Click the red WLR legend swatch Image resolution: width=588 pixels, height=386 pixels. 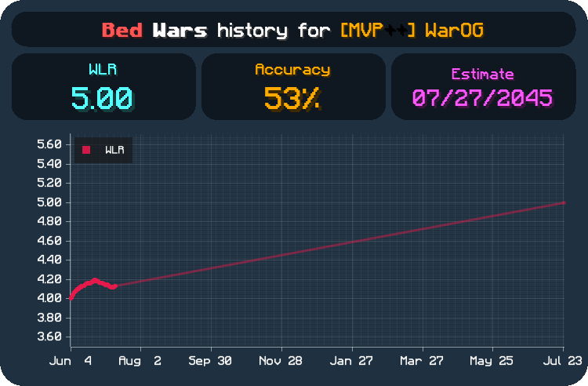86,150
